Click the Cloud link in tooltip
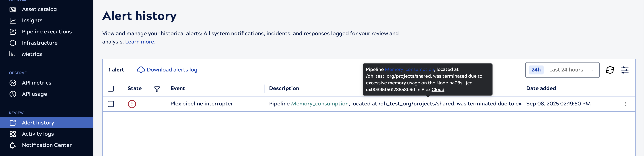 (438, 90)
